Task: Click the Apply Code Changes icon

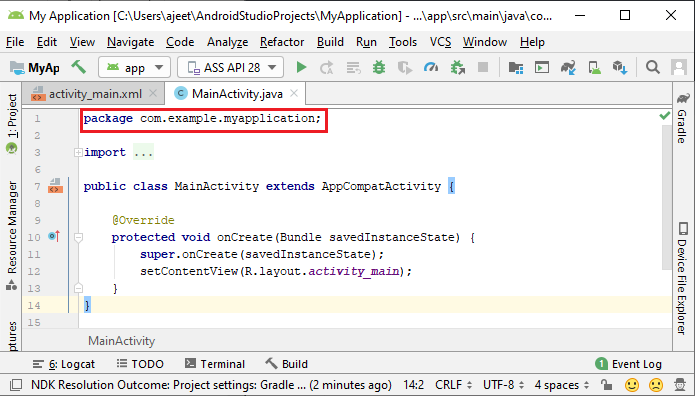Action: (353, 67)
